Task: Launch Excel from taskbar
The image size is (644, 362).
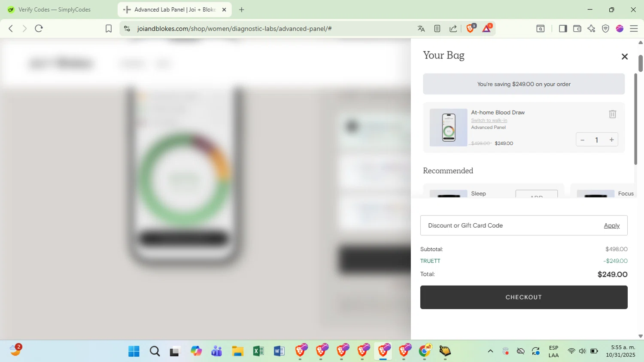Action: [258, 351]
